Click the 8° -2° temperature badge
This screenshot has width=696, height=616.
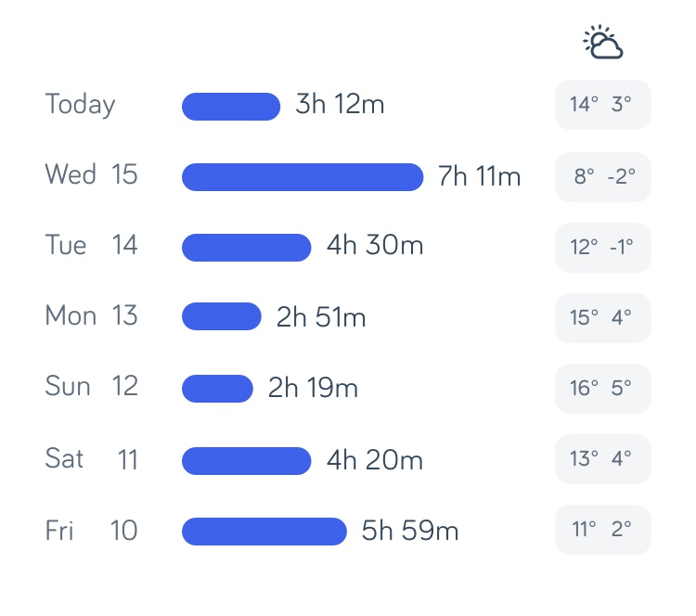click(603, 177)
